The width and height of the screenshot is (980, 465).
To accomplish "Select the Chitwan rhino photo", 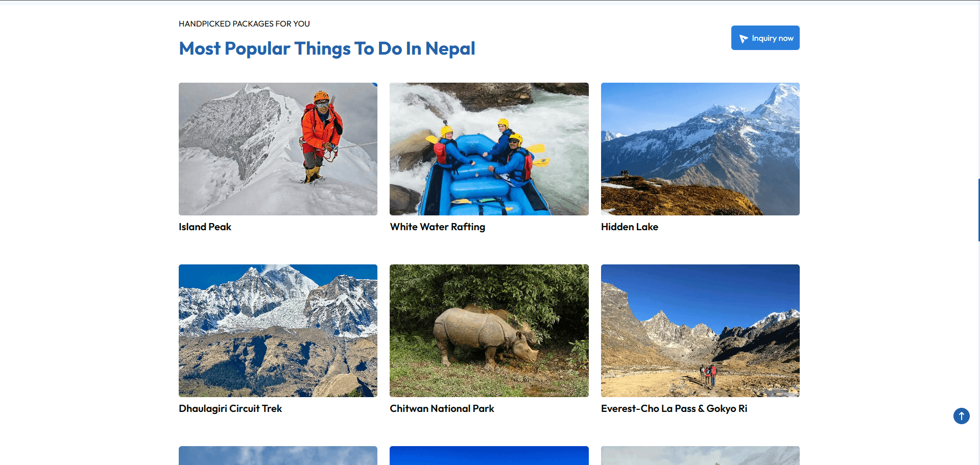I will 489,331.
